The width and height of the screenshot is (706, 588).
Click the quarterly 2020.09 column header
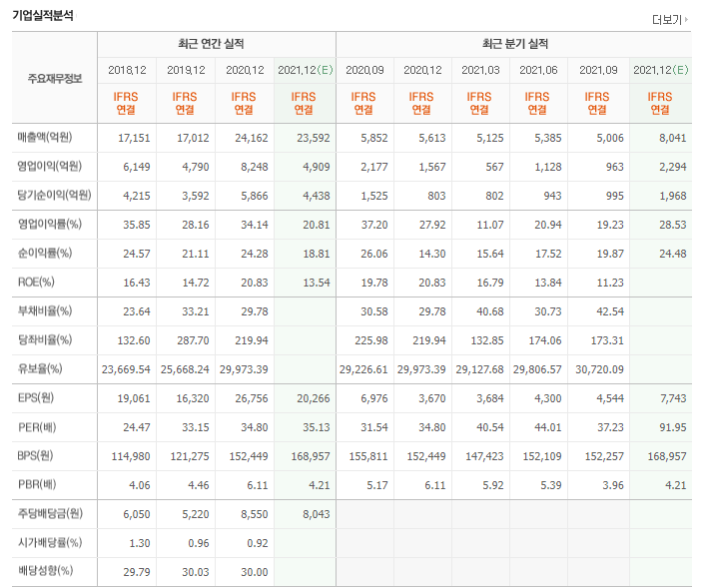(x=364, y=70)
